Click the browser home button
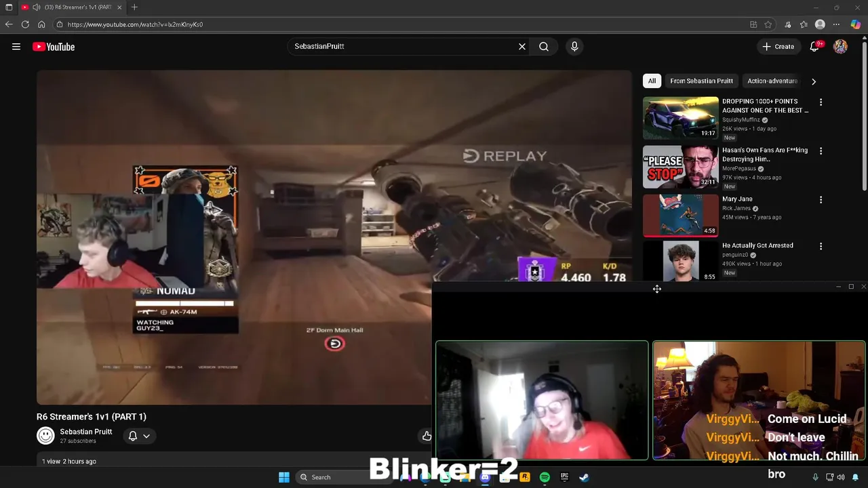The height and width of the screenshot is (488, 868). (41, 24)
